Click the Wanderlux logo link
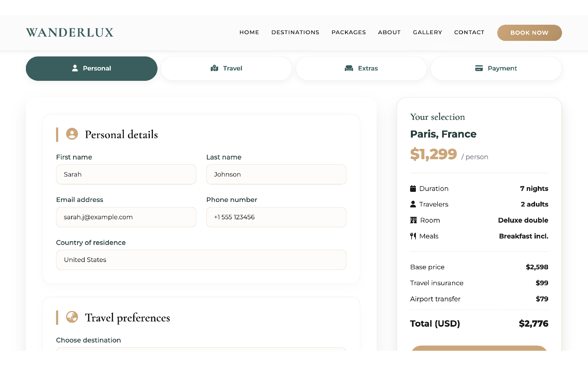The height and width of the screenshot is (366, 588). 70,32
